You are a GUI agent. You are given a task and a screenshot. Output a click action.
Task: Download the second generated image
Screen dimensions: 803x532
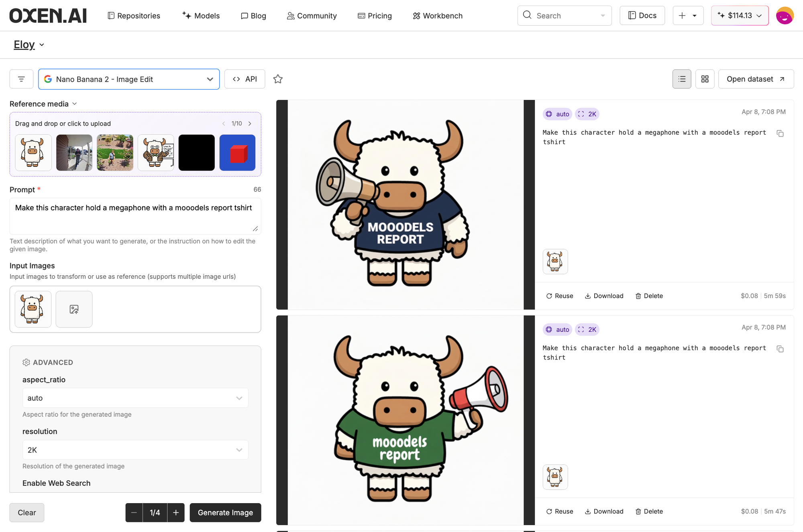point(604,511)
